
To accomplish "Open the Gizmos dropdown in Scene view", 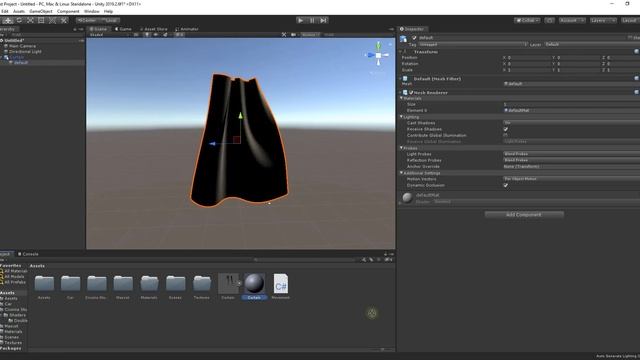I will click(310, 35).
